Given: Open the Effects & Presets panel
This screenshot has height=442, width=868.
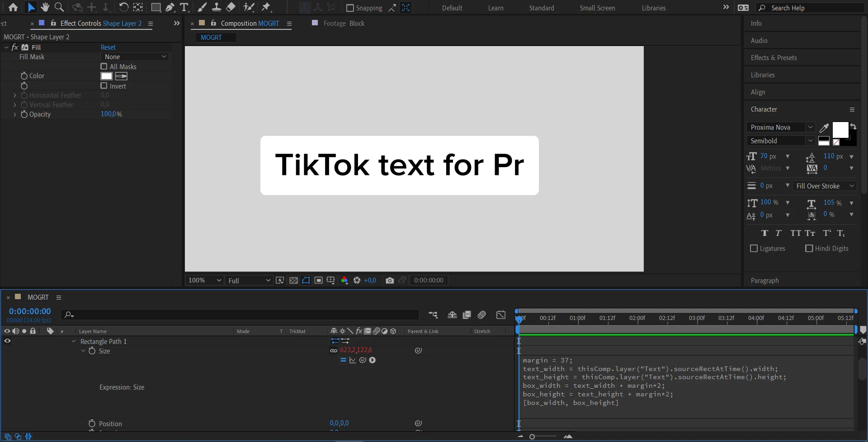Looking at the screenshot, I should pyautogui.click(x=774, y=58).
